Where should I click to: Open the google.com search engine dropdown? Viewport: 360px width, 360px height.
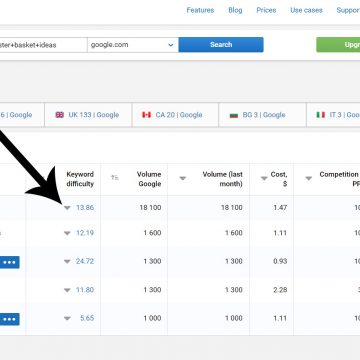tap(133, 45)
